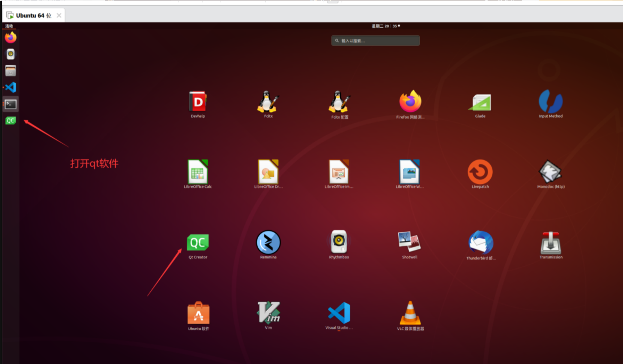Open Fcitx configuration app
The height and width of the screenshot is (364, 623).
(339, 102)
